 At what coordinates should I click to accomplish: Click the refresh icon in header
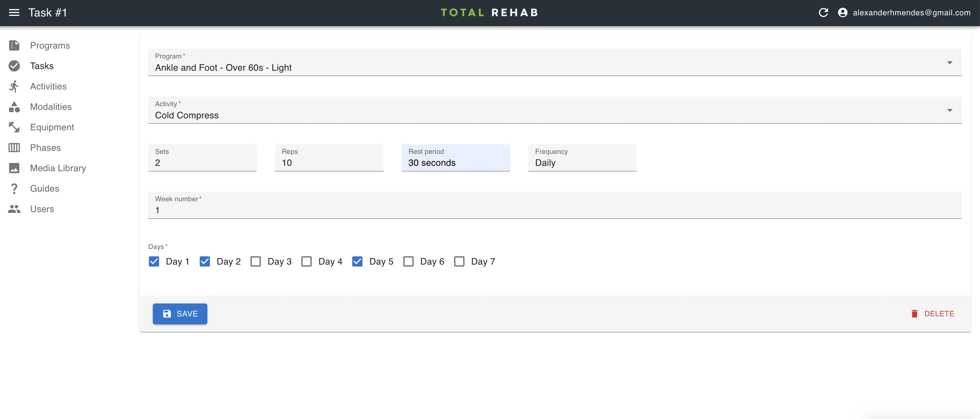823,12
